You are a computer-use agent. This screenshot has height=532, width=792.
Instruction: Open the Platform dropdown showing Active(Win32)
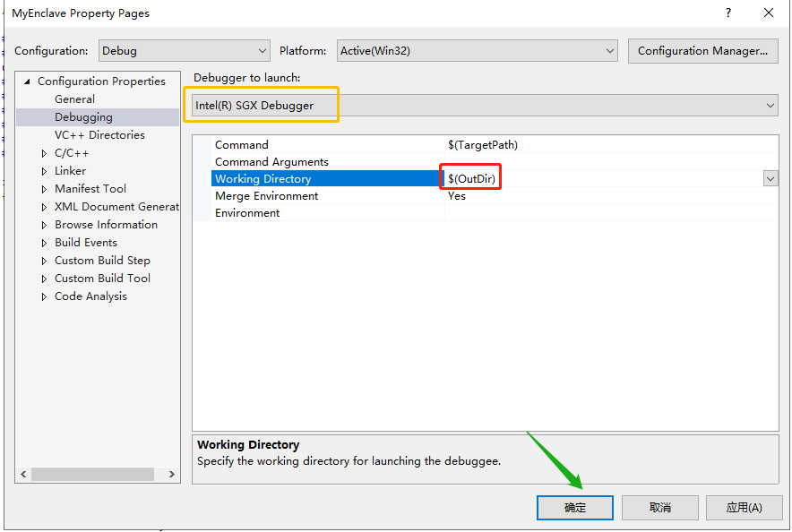point(608,50)
